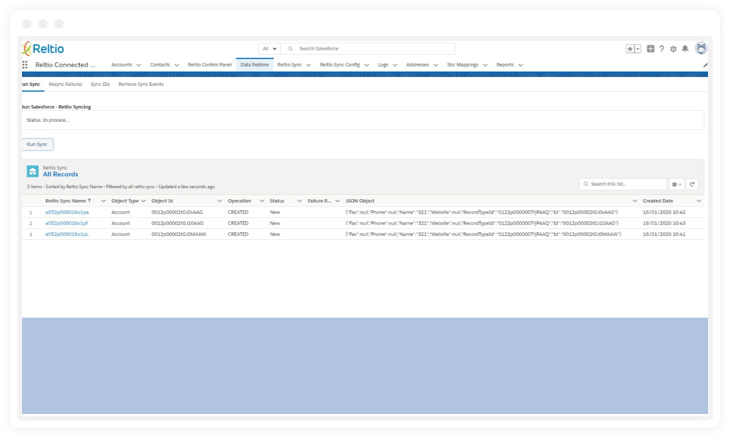Click created date 16/01/2020 10:42
The height and width of the screenshot is (438, 730).
pos(664,212)
